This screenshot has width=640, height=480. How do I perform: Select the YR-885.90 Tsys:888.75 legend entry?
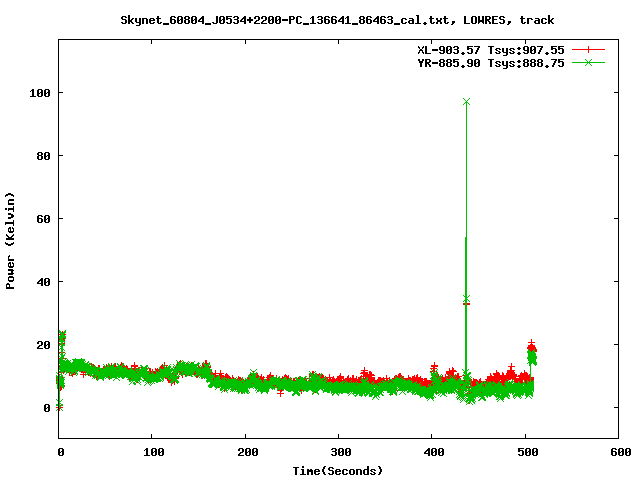point(491,63)
